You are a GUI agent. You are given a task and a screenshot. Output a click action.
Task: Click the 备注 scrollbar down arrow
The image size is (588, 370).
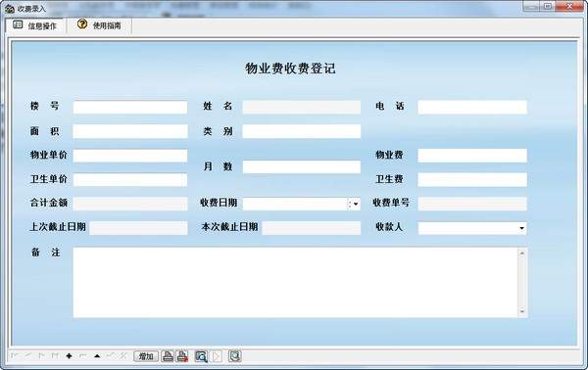click(522, 311)
